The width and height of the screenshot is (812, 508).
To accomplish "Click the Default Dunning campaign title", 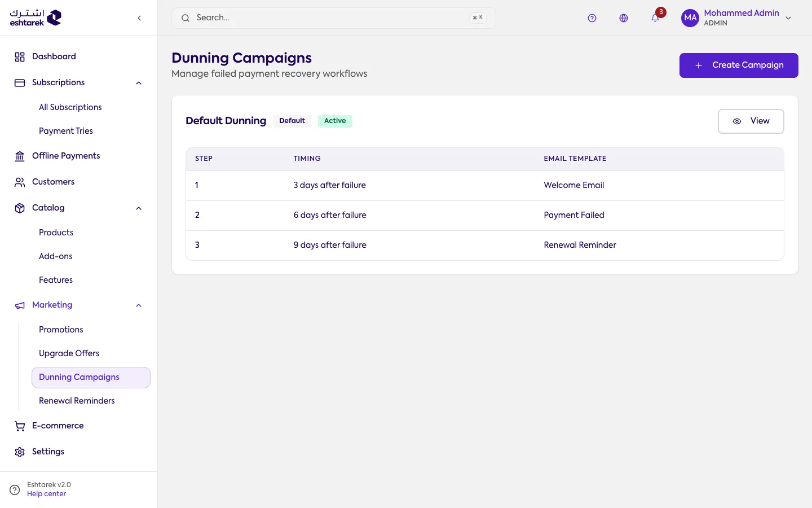I will tap(226, 121).
